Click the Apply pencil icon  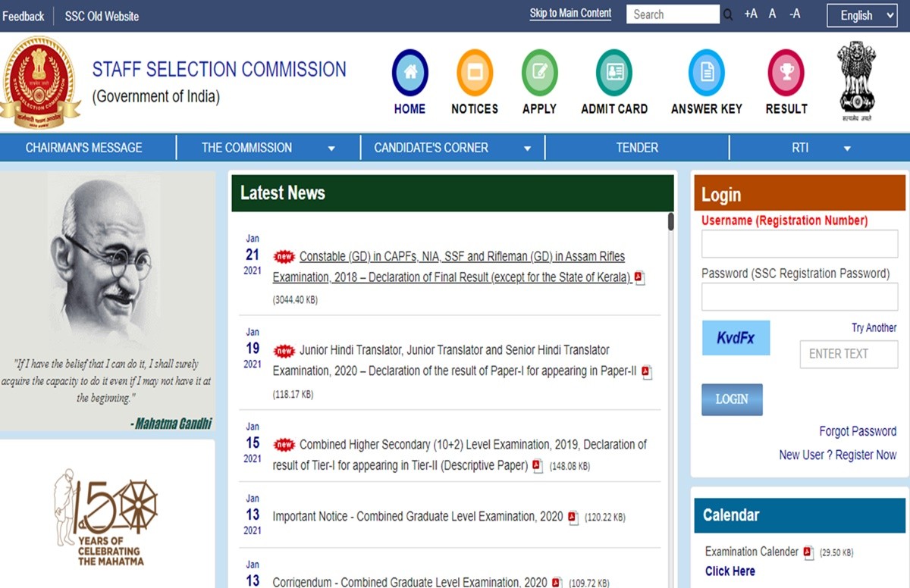click(539, 73)
